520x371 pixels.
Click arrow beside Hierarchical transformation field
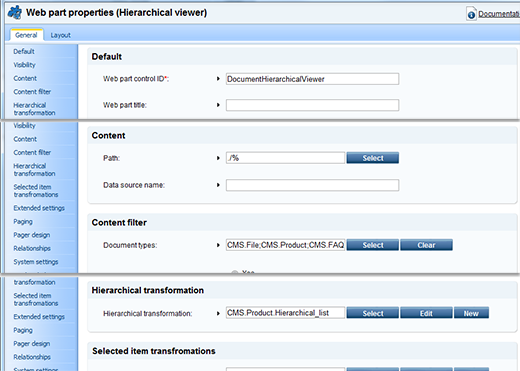[x=218, y=313]
